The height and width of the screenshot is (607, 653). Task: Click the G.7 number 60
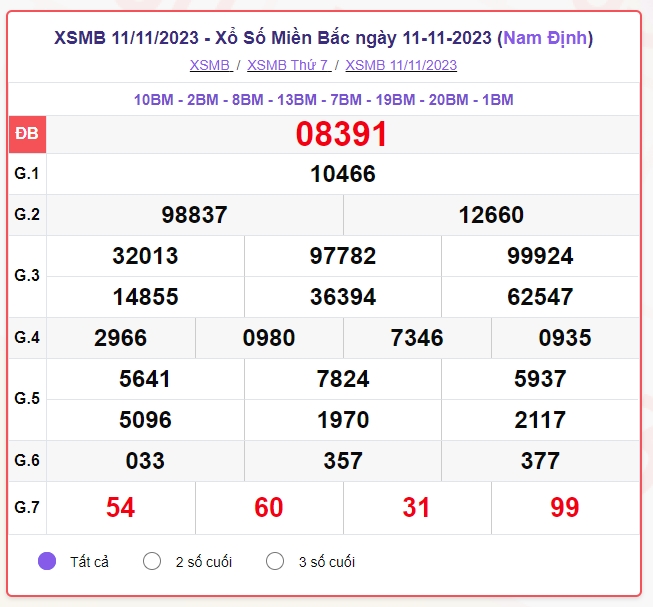tap(269, 507)
